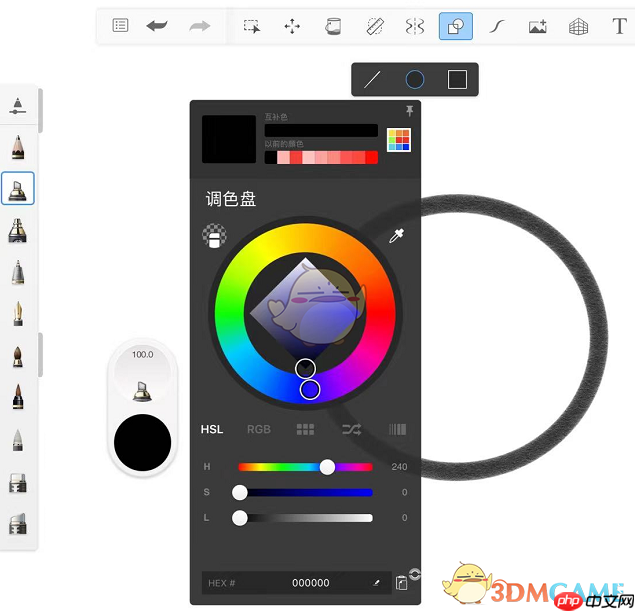The image size is (635, 611).
Task: Select the paint bucket fill tool
Action: coord(333,26)
